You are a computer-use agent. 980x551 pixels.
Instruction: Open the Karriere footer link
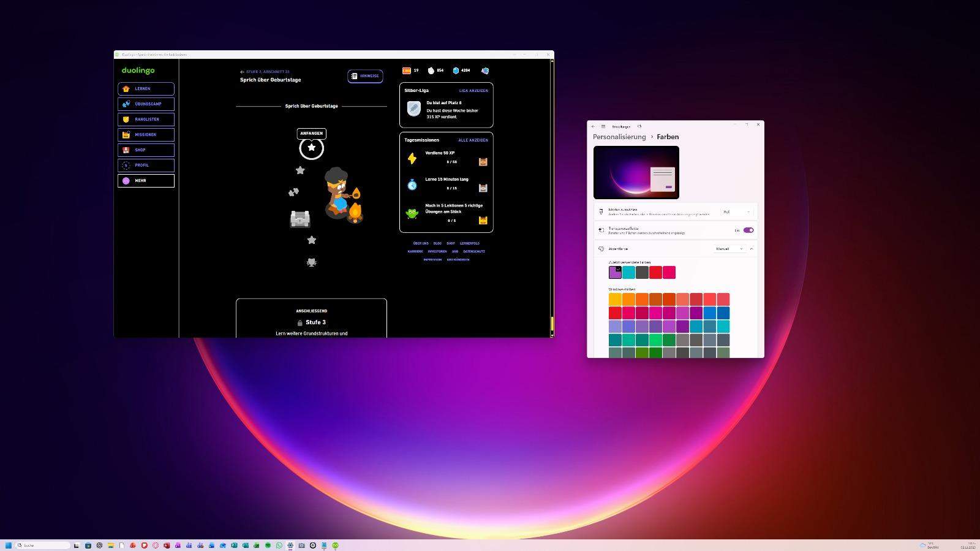415,251
